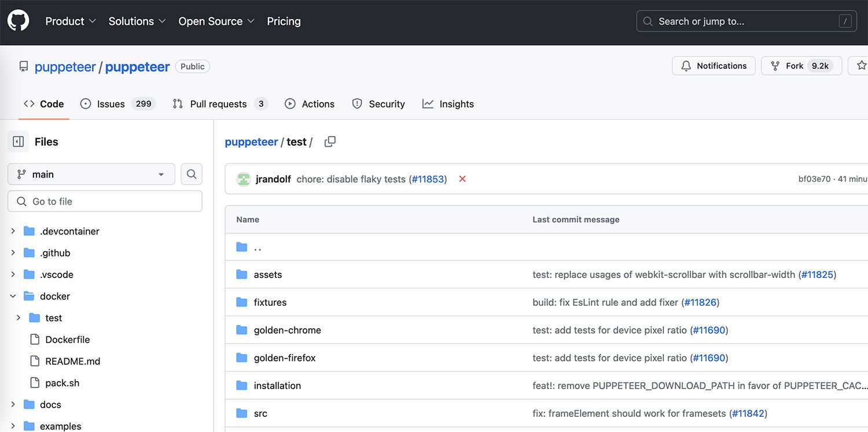Click the slash shortcut key hint
Viewport: 868px width, 432px height.
845,21
